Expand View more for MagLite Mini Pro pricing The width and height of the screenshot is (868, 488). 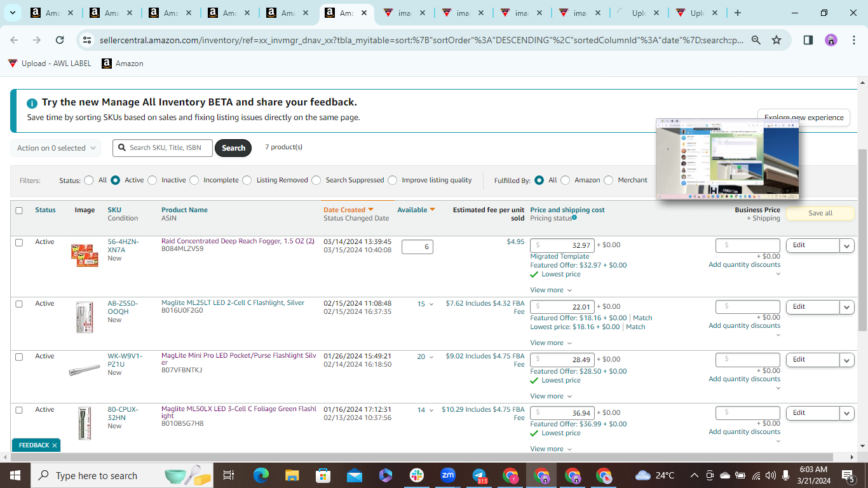pyautogui.click(x=551, y=396)
